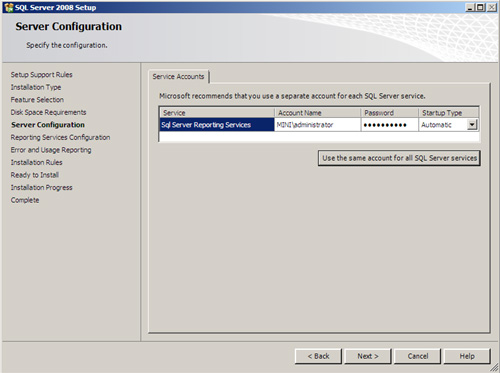Select Error and Usage Reporting step

(51, 150)
